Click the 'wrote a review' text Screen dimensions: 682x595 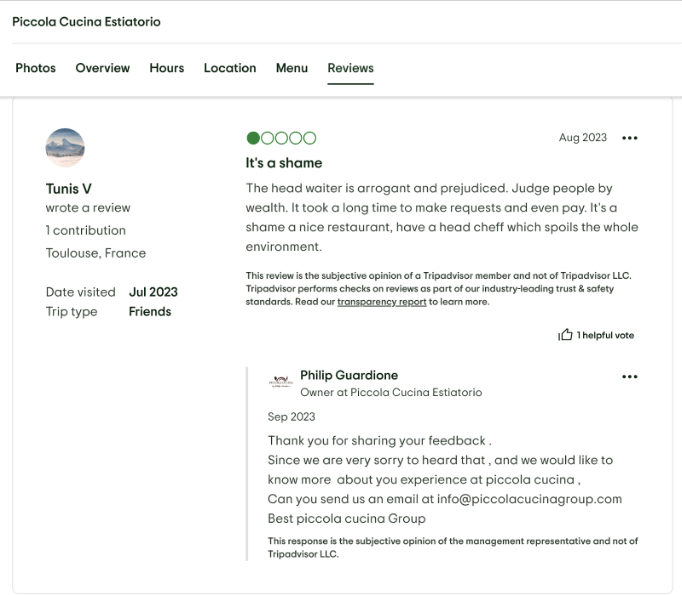coord(88,208)
